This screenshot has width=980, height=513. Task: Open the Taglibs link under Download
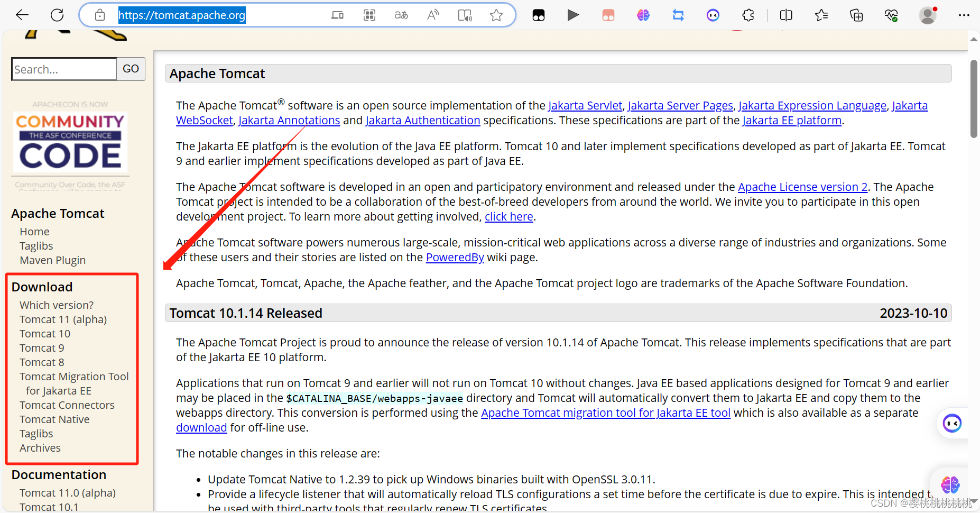(x=36, y=434)
